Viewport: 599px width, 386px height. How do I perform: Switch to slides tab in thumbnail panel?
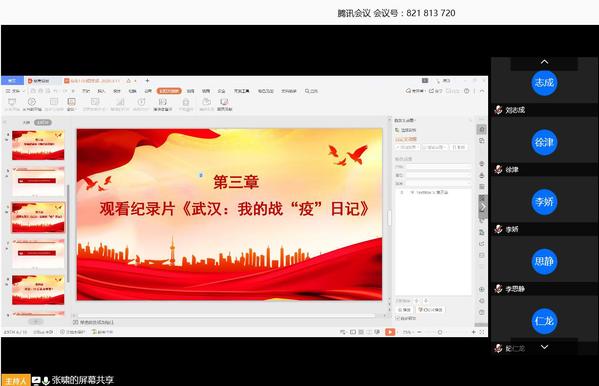click(42, 122)
